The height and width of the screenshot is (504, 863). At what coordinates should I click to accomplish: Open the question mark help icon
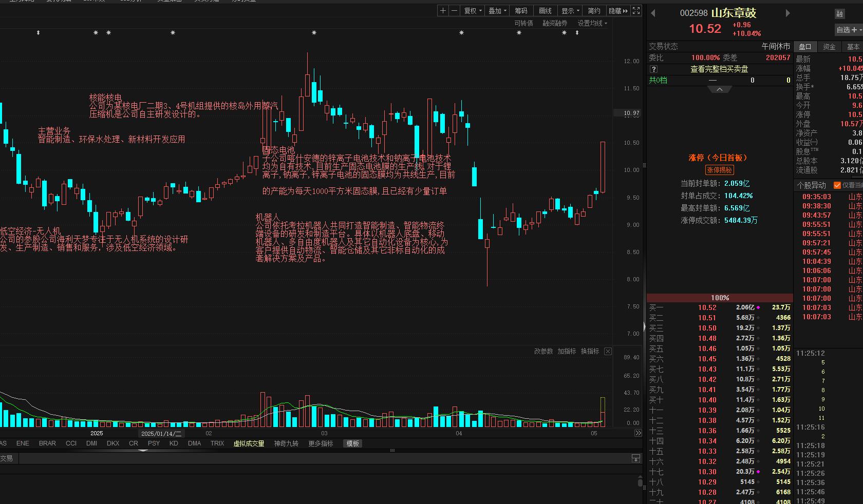point(653,69)
